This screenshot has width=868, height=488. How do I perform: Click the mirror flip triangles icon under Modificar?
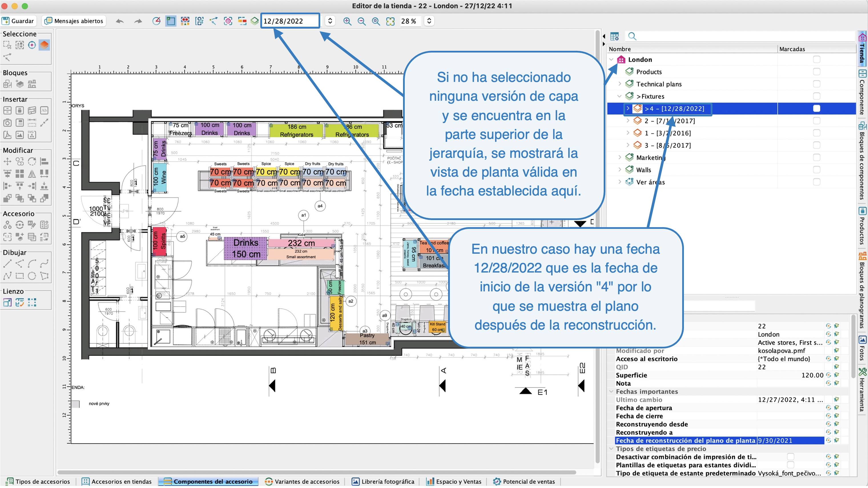pyautogui.click(x=32, y=174)
